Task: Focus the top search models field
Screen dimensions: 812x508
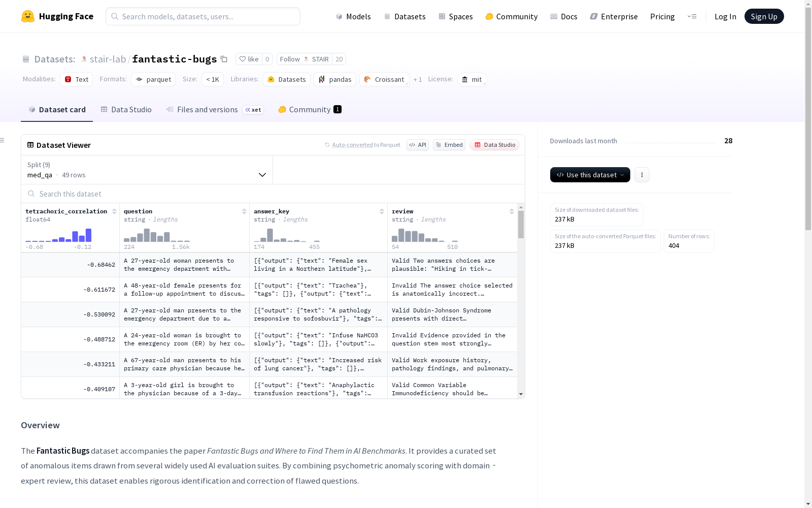Action: tap(203, 16)
